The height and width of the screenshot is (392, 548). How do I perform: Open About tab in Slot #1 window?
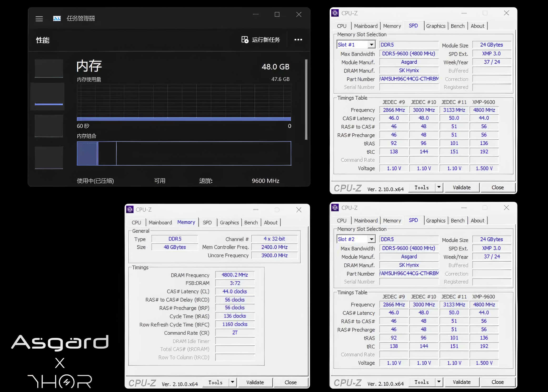pyautogui.click(x=477, y=26)
